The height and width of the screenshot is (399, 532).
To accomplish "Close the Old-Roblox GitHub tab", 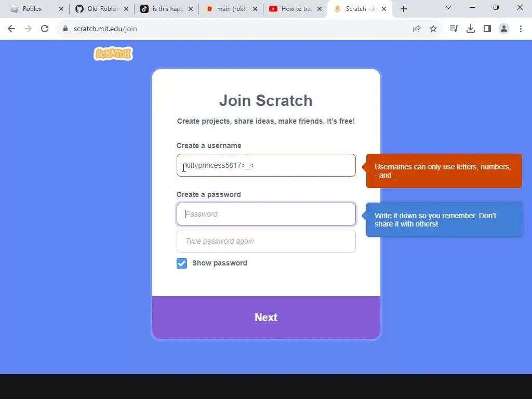I will (126, 9).
